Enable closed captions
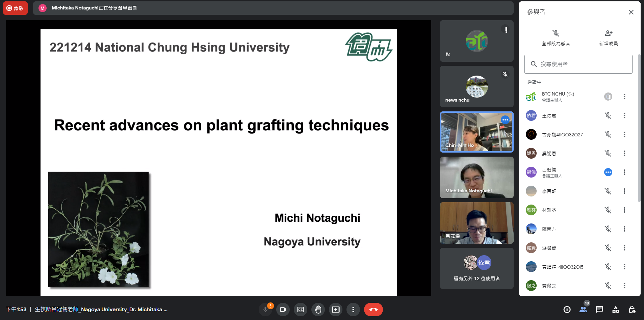 click(x=300, y=309)
